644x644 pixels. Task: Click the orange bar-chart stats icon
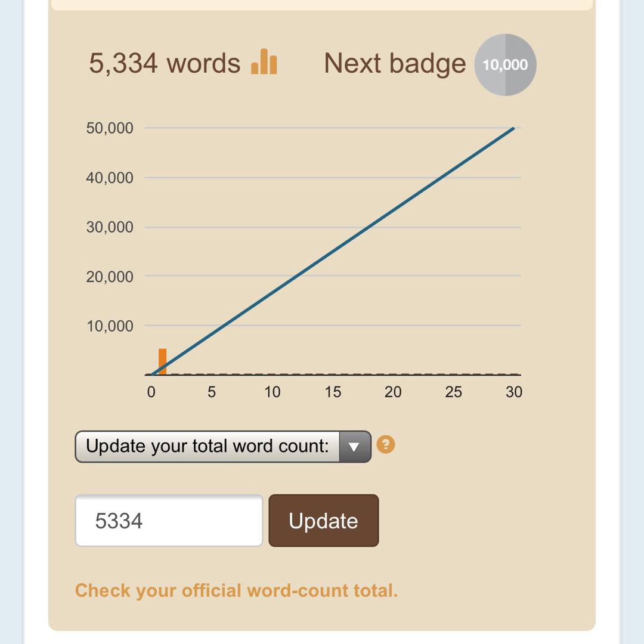(x=264, y=62)
